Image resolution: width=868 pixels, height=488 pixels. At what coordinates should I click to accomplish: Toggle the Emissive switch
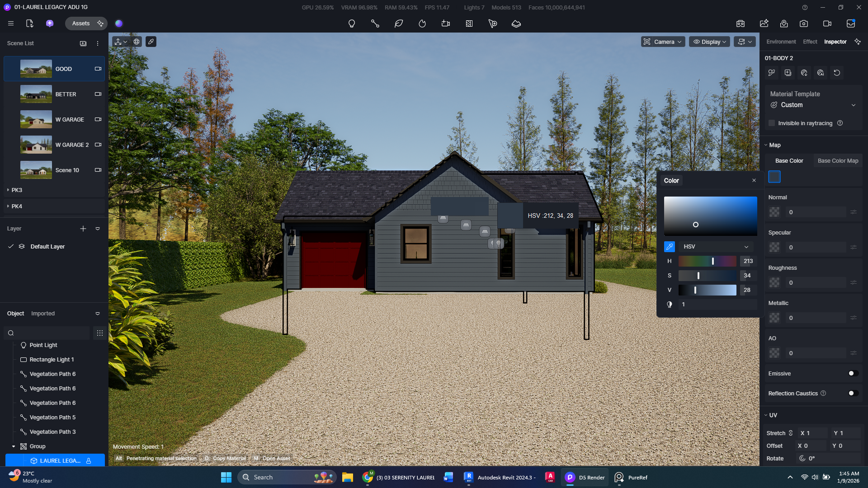(853, 373)
